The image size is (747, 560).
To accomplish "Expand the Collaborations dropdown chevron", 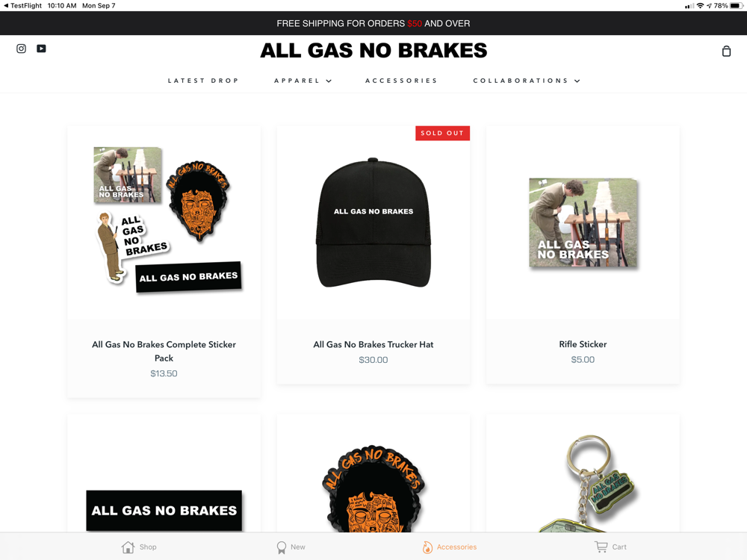I will pyautogui.click(x=577, y=81).
